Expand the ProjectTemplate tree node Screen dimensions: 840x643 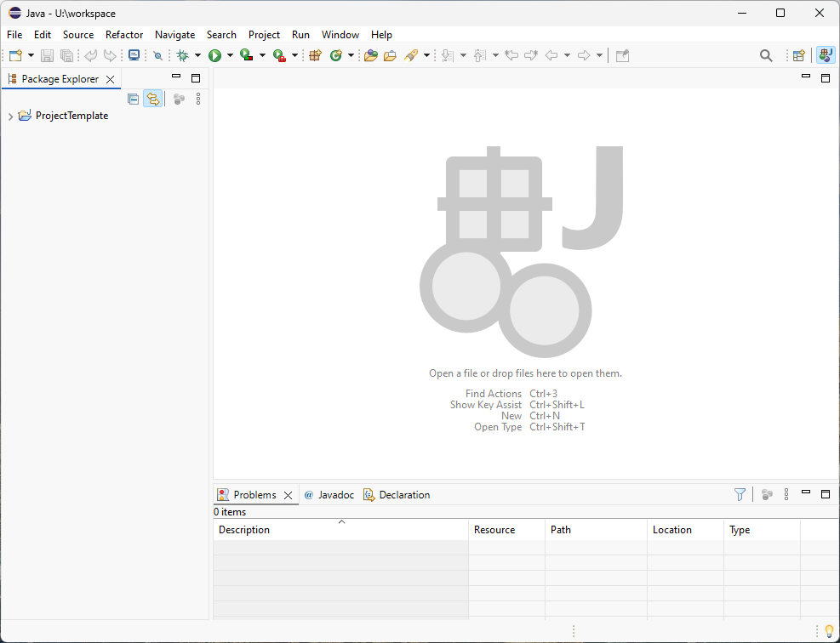pyautogui.click(x=10, y=117)
